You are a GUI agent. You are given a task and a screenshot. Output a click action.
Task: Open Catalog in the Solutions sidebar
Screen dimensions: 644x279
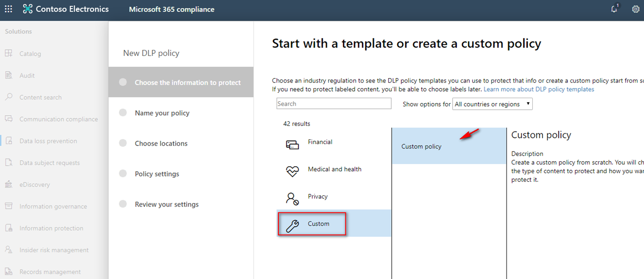(30, 53)
